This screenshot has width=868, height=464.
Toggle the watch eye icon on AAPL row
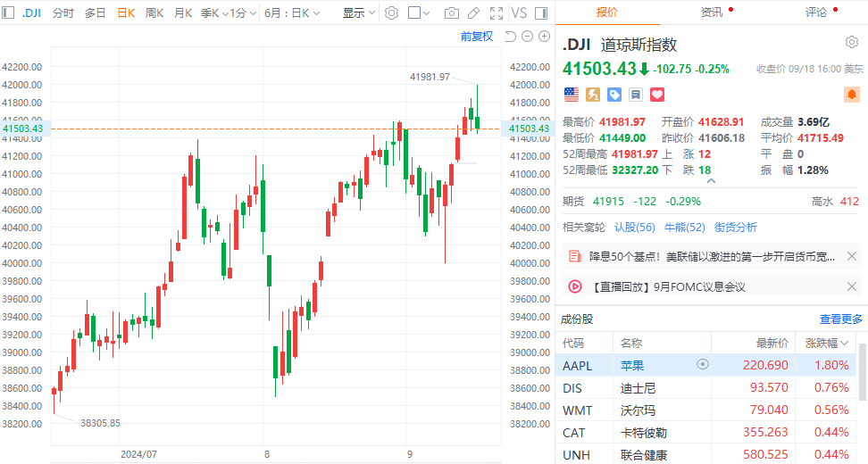tap(703, 364)
